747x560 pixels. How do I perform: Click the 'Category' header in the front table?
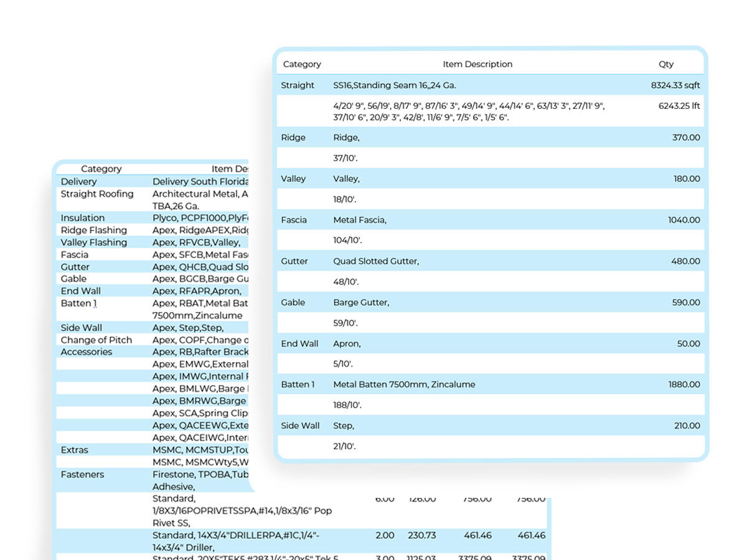pyautogui.click(x=302, y=64)
